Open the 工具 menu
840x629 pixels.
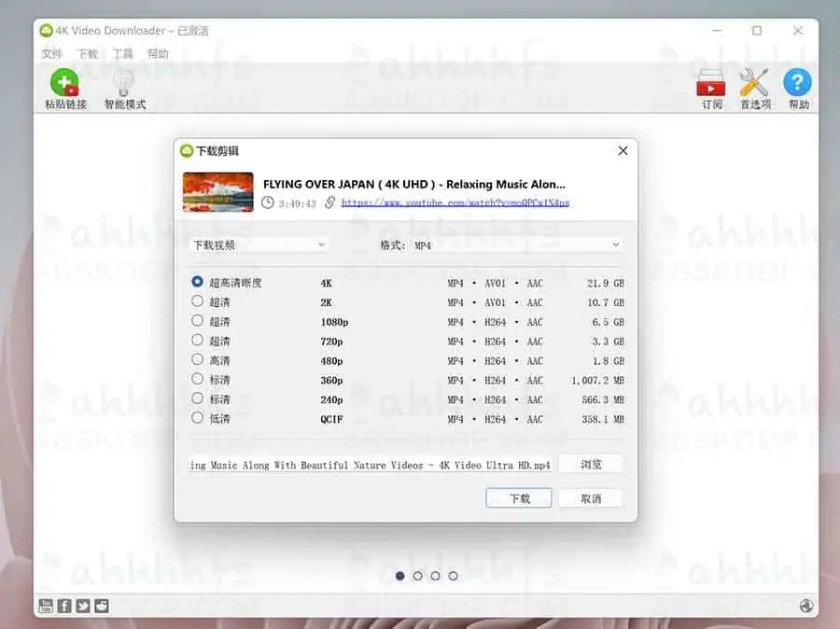tap(122, 53)
